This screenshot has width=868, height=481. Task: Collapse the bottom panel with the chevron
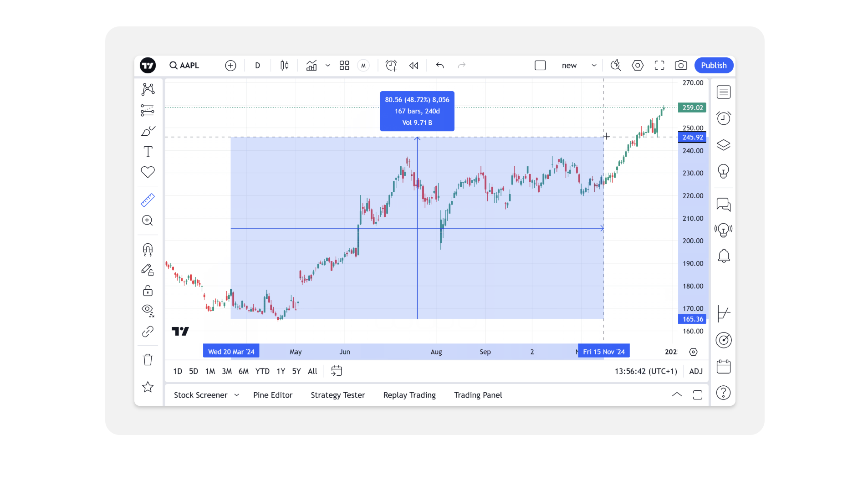coord(677,394)
